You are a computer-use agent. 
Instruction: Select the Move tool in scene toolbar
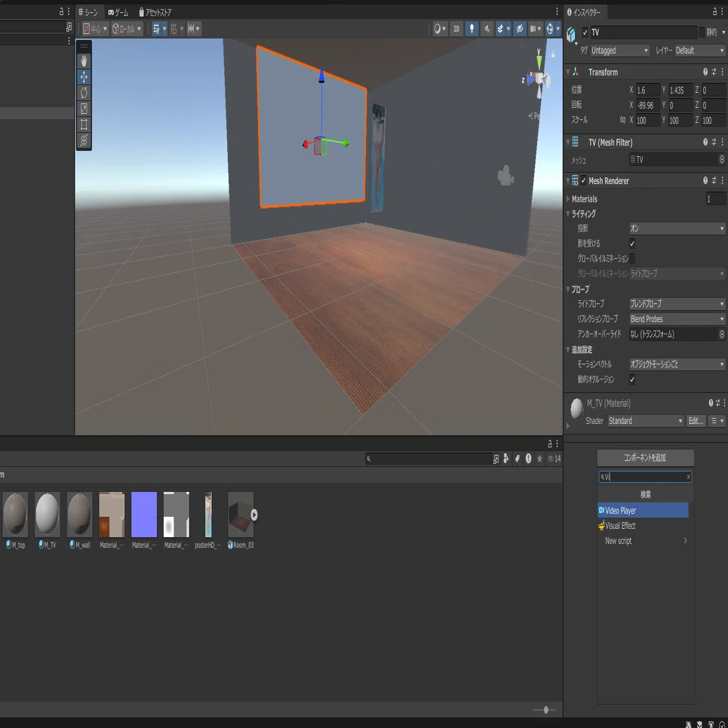tap(84, 77)
